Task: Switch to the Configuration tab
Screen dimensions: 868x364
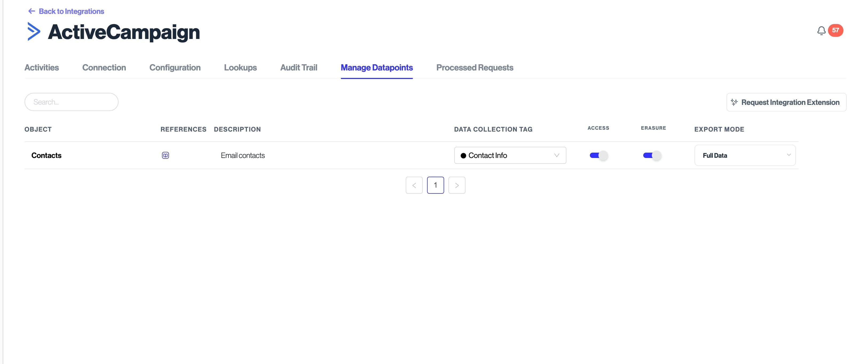Action: coord(175,68)
